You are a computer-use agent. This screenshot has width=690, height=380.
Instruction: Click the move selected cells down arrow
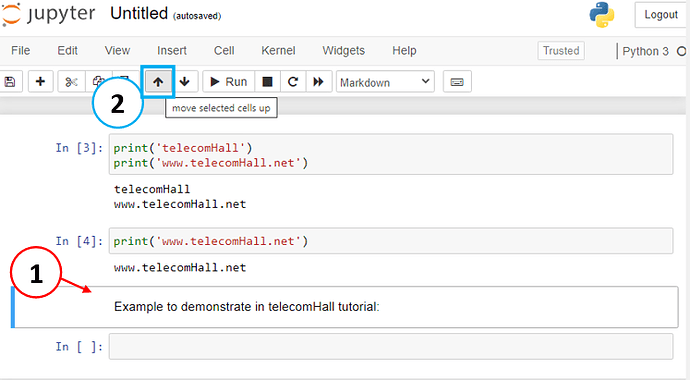185,82
